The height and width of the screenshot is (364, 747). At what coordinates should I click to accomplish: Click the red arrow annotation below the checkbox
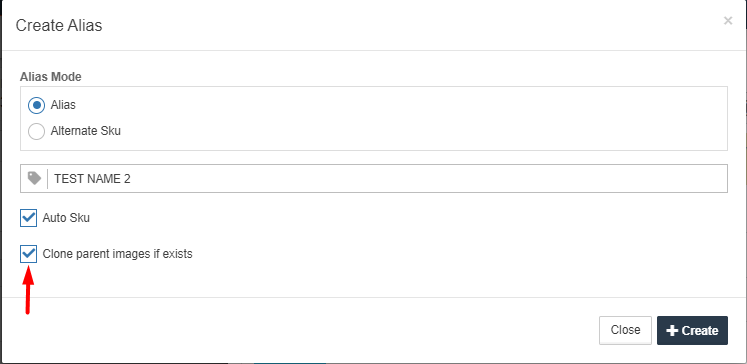click(29, 290)
